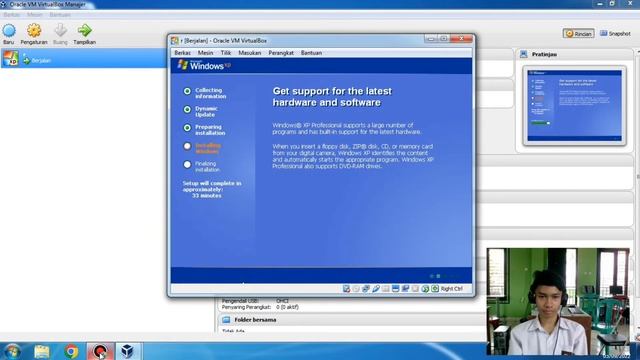Click the display monitor icon in VM status bar
The image size is (640, 360).
point(395,289)
